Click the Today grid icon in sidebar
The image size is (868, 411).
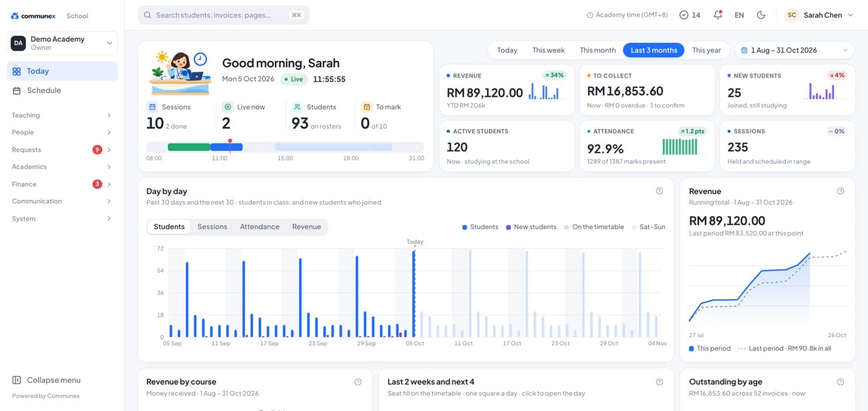pos(16,71)
